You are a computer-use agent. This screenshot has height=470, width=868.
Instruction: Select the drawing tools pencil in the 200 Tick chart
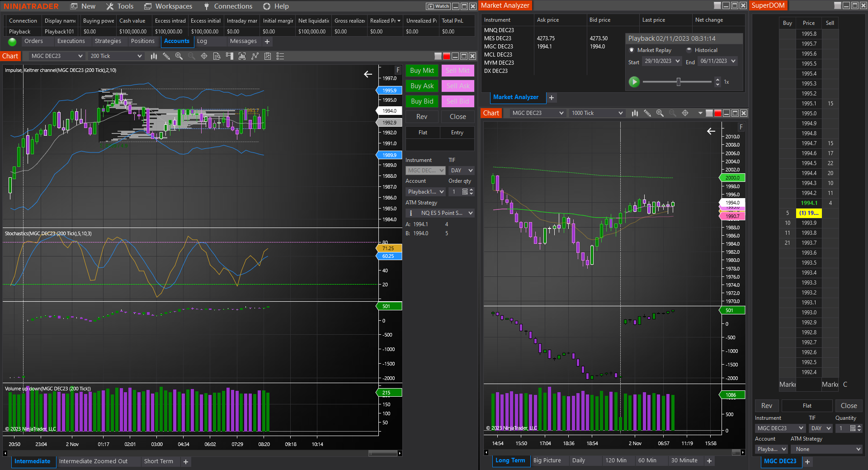pos(166,56)
